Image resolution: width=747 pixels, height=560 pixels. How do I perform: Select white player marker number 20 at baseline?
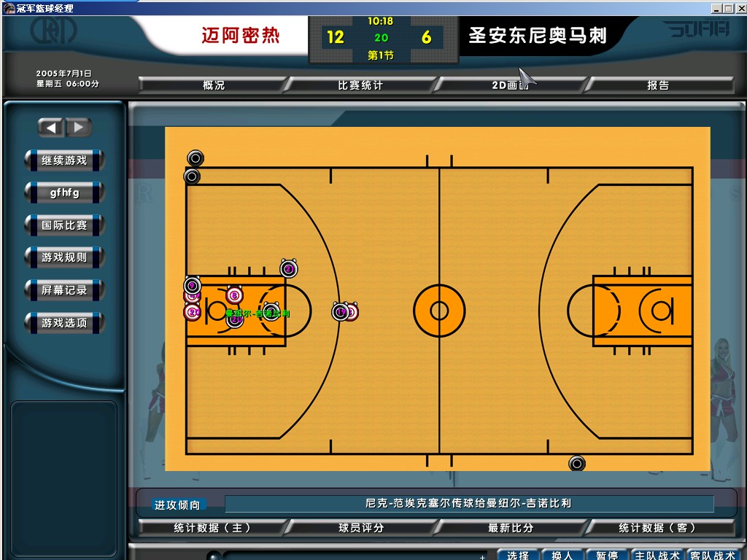point(192,312)
